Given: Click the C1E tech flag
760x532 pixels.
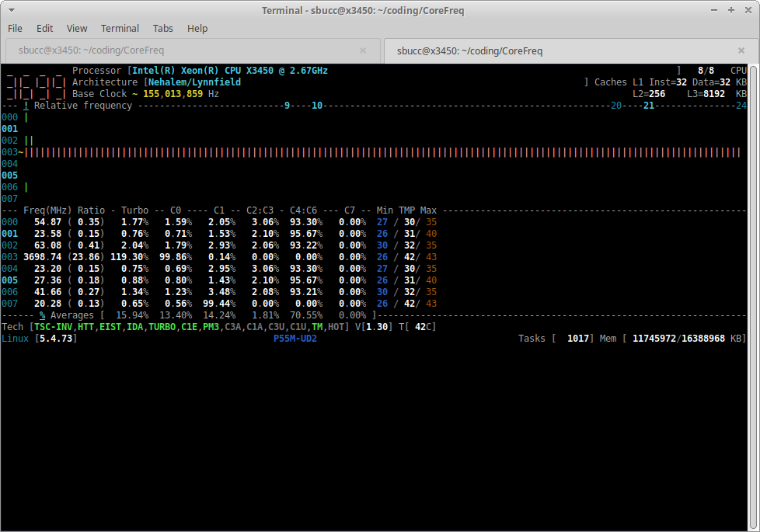Looking at the screenshot, I should tap(190, 326).
